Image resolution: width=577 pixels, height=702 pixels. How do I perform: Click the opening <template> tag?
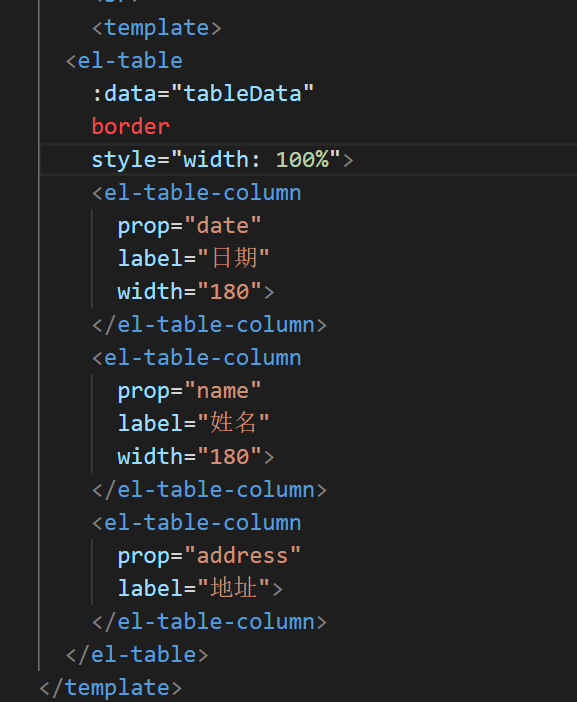tap(157, 28)
